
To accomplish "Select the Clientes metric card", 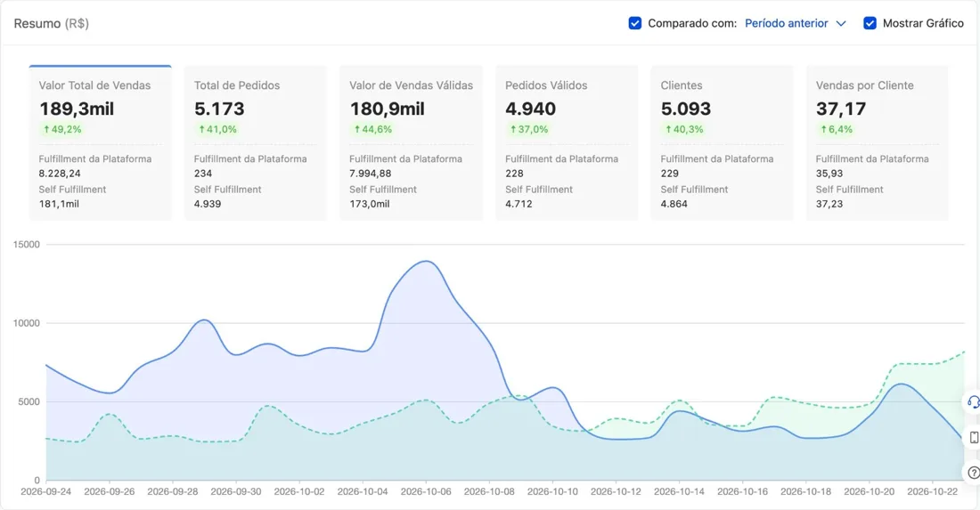I will (722, 142).
